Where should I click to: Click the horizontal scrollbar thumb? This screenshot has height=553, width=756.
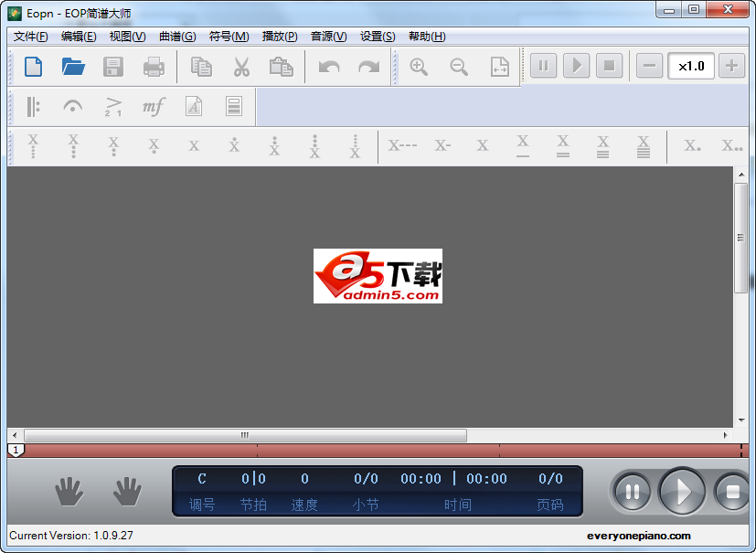click(x=245, y=435)
